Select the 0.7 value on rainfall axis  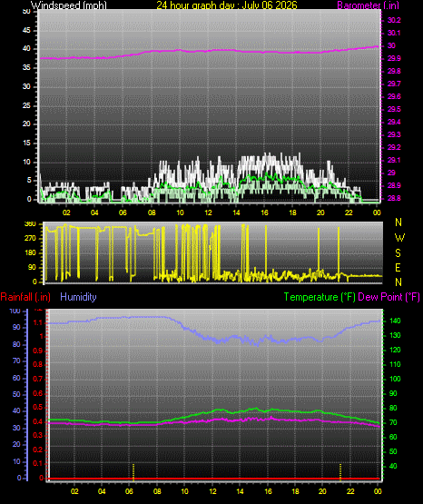37,379
